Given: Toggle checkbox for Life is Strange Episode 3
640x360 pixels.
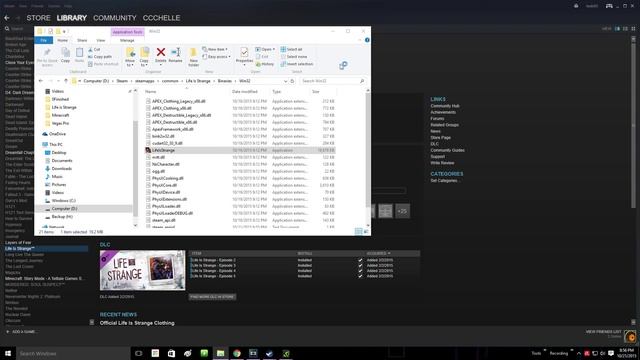Looking at the screenshot, I should point(360,265).
